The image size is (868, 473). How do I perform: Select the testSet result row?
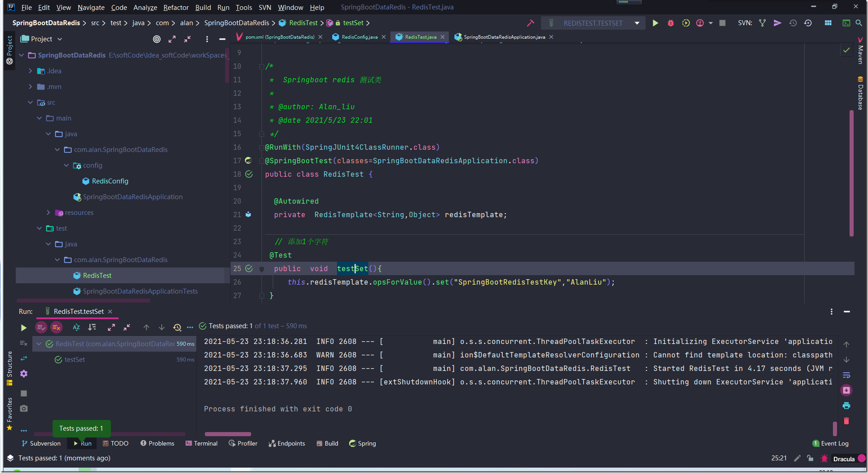point(115,360)
